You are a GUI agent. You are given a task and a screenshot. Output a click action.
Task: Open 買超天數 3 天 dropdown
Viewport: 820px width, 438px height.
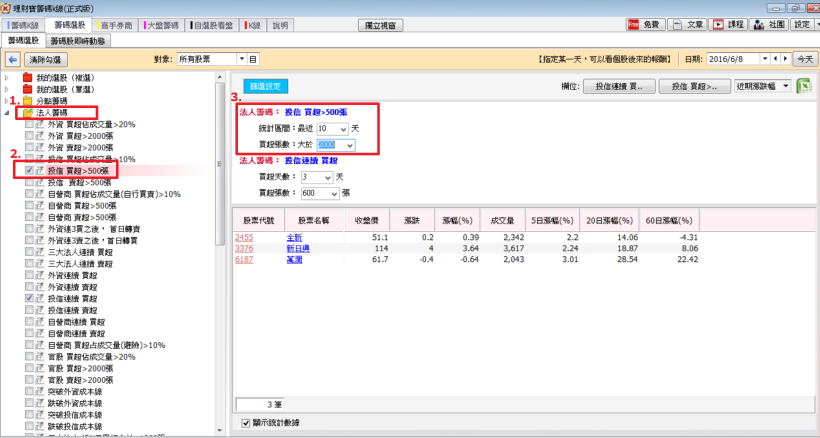click(328, 178)
